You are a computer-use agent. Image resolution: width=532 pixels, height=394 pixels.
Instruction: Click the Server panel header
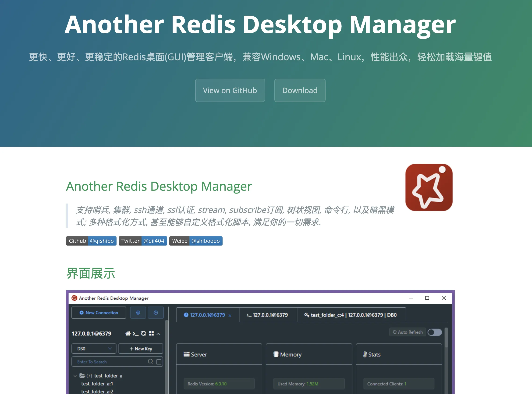point(219,354)
